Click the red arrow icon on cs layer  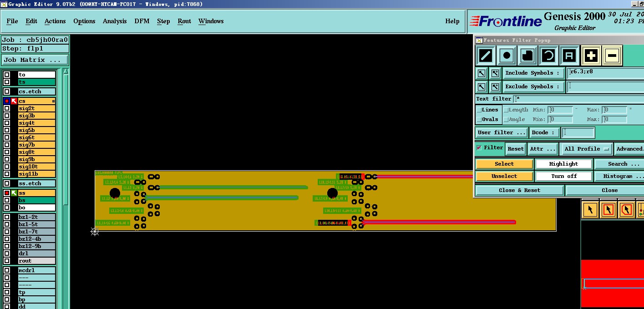click(14, 101)
